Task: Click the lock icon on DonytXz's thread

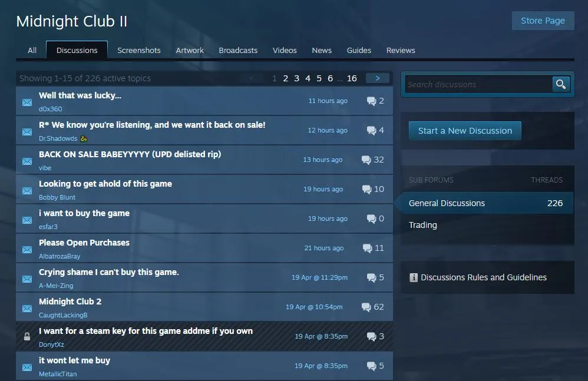Action: (27, 337)
